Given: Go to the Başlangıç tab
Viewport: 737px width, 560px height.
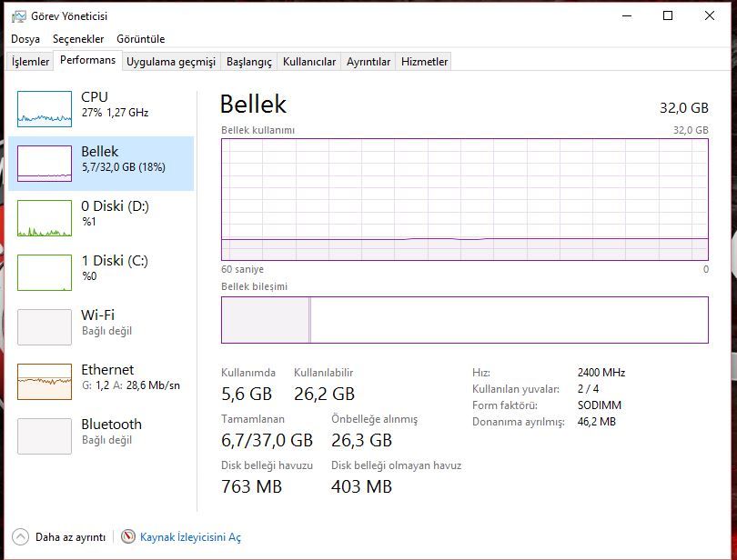Looking at the screenshot, I should pyautogui.click(x=249, y=62).
